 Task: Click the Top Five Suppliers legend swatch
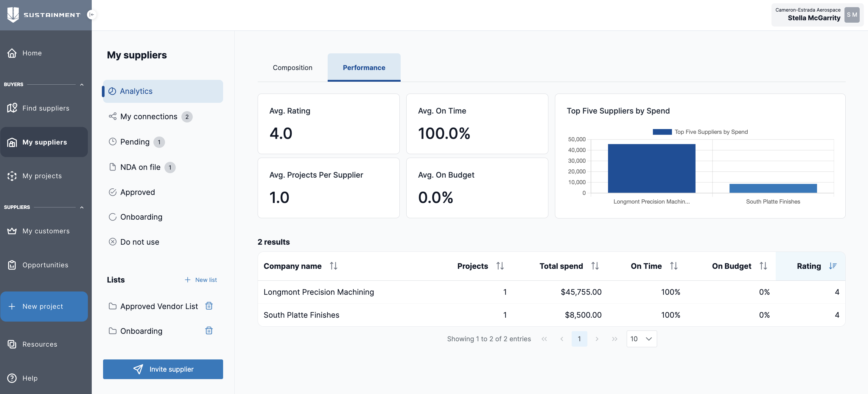click(x=662, y=132)
